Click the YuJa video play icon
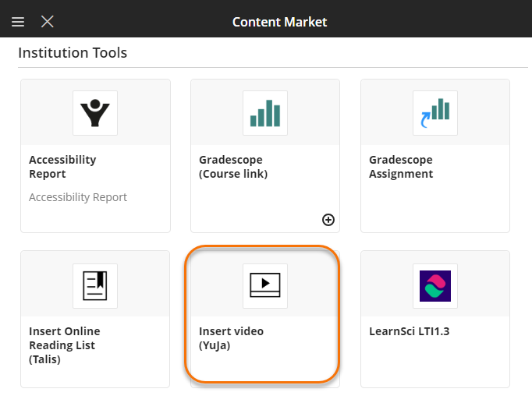This screenshot has width=532, height=410. pos(265,285)
